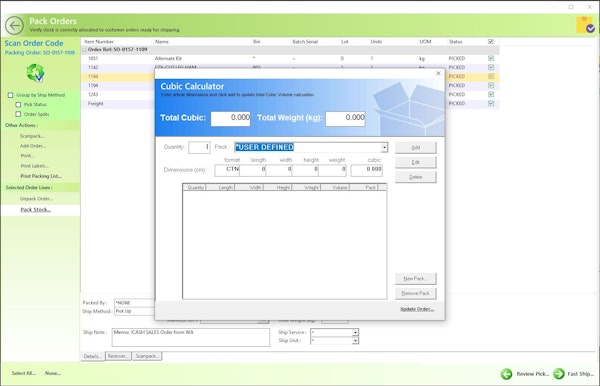Select Print Packing List in sidebar
The width and height of the screenshot is (600, 386).
pyautogui.click(x=41, y=176)
